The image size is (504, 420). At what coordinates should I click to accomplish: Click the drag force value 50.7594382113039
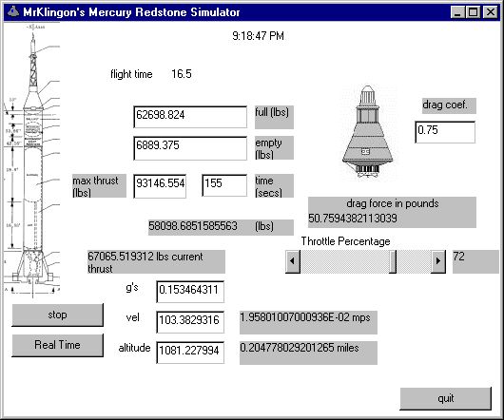click(353, 219)
